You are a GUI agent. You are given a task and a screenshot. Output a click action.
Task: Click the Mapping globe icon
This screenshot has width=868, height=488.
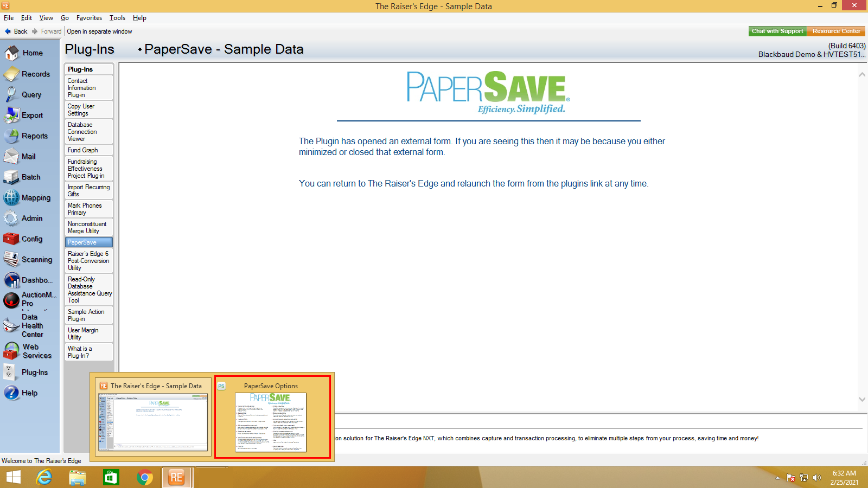pyautogui.click(x=11, y=198)
